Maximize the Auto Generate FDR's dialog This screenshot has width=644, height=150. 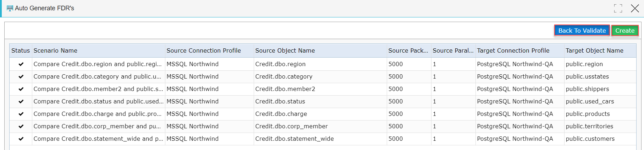tap(618, 8)
